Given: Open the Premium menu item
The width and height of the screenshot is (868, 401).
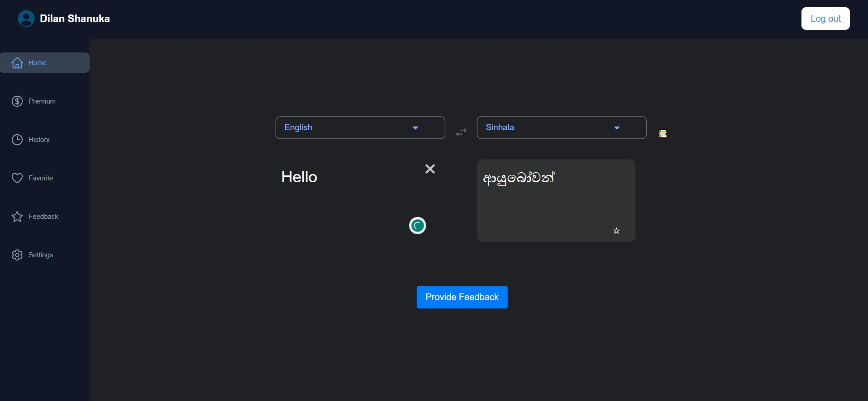Looking at the screenshot, I should click(42, 101).
